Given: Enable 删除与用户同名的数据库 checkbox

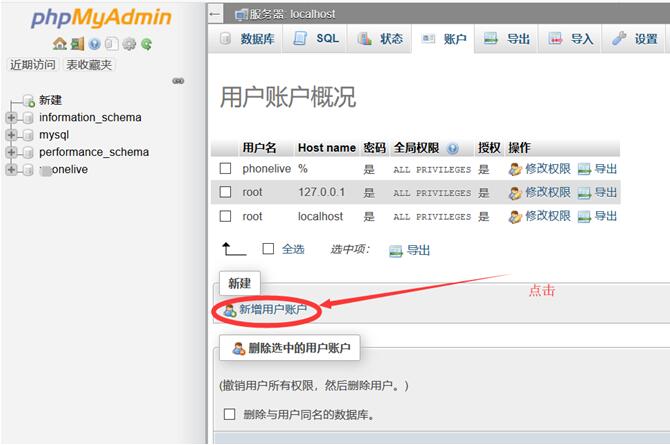Looking at the screenshot, I should [229, 414].
